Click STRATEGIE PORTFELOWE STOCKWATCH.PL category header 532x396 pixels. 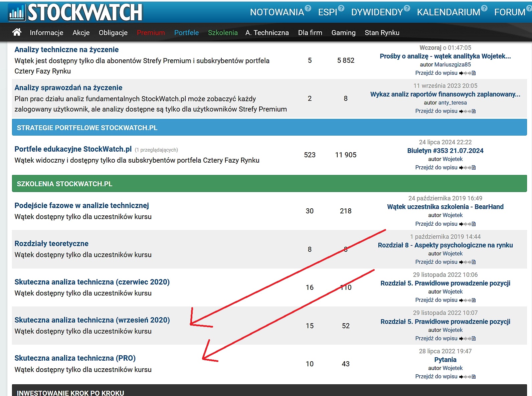269,128
